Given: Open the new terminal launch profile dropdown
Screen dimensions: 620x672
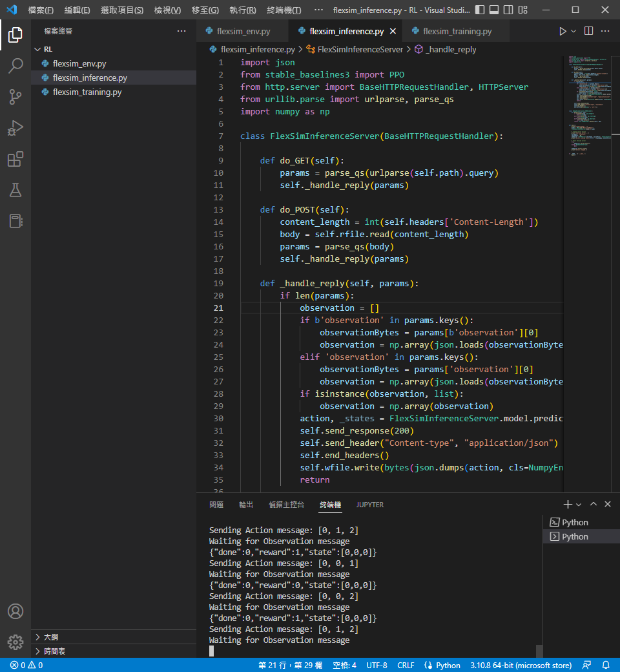Looking at the screenshot, I should coord(579,505).
